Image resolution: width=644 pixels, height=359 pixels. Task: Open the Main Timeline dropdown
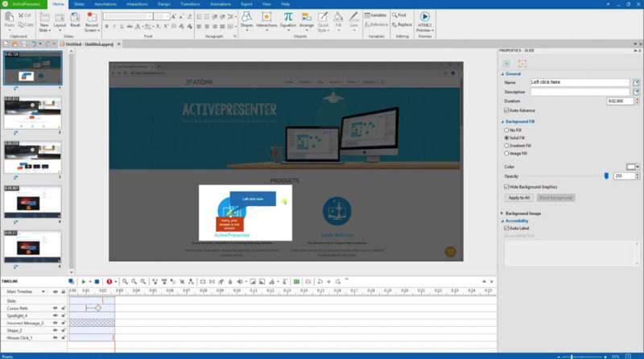click(x=43, y=291)
